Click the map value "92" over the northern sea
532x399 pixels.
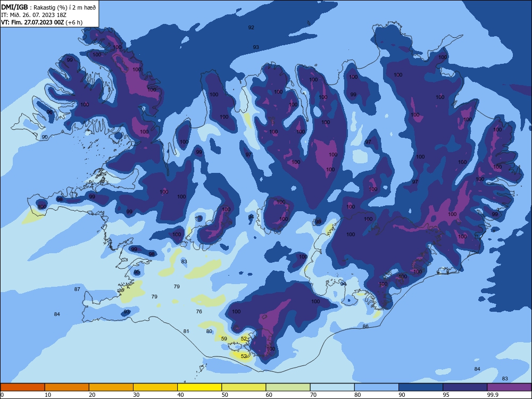[251, 28]
